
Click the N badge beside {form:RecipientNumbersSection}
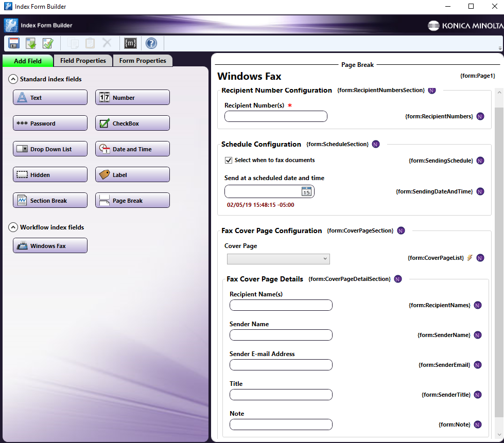432,90
